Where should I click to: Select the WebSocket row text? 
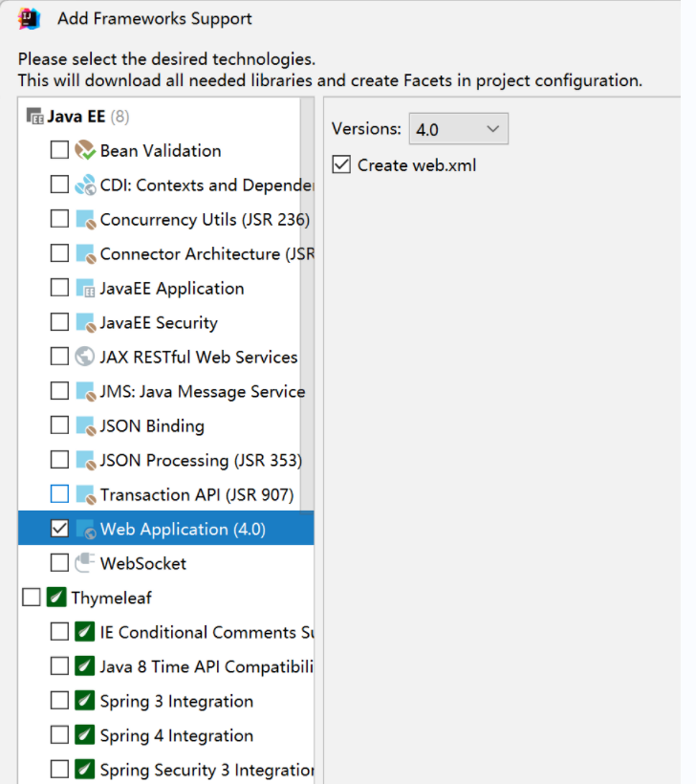click(143, 563)
